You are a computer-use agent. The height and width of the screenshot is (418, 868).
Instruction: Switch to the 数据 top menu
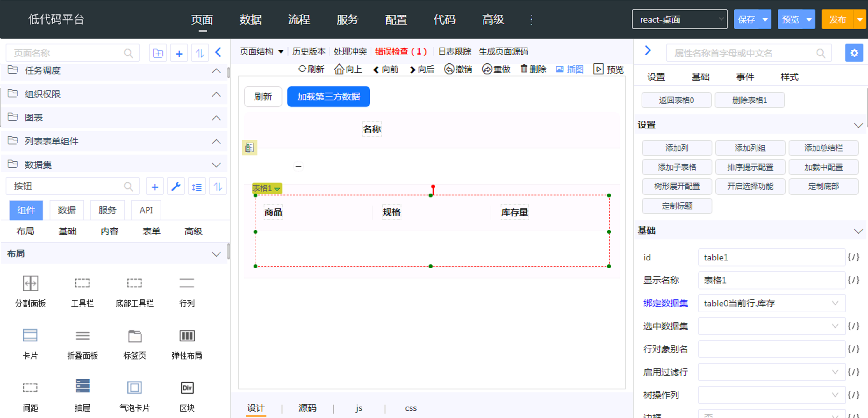click(250, 19)
